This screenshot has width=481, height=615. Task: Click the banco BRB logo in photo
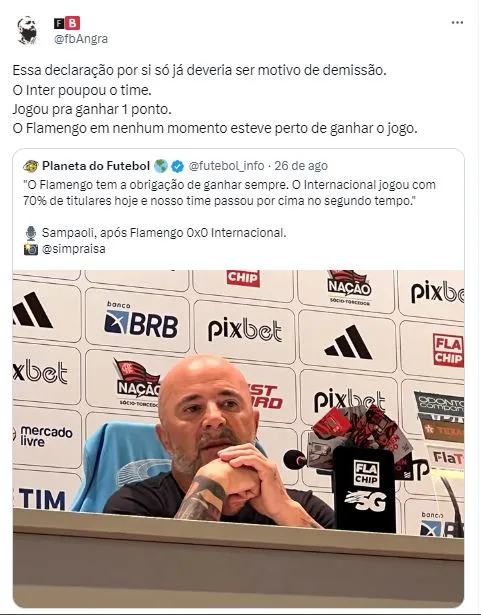click(x=141, y=321)
